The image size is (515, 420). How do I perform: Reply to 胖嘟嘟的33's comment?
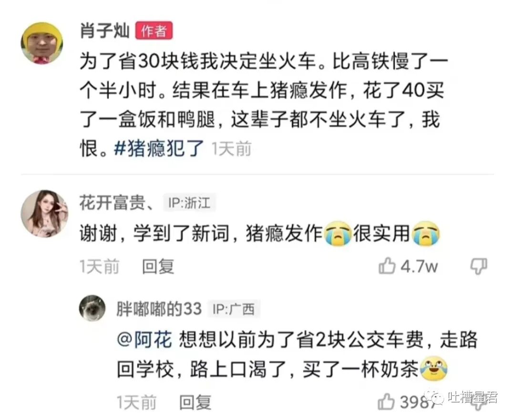pyautogui.click(x=195, y=402)
